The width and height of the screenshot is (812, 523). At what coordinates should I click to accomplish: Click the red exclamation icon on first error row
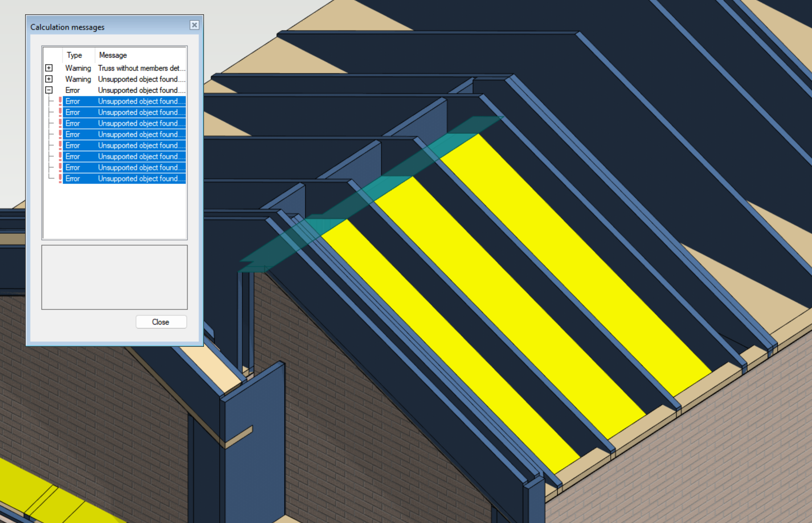(60, 101)
